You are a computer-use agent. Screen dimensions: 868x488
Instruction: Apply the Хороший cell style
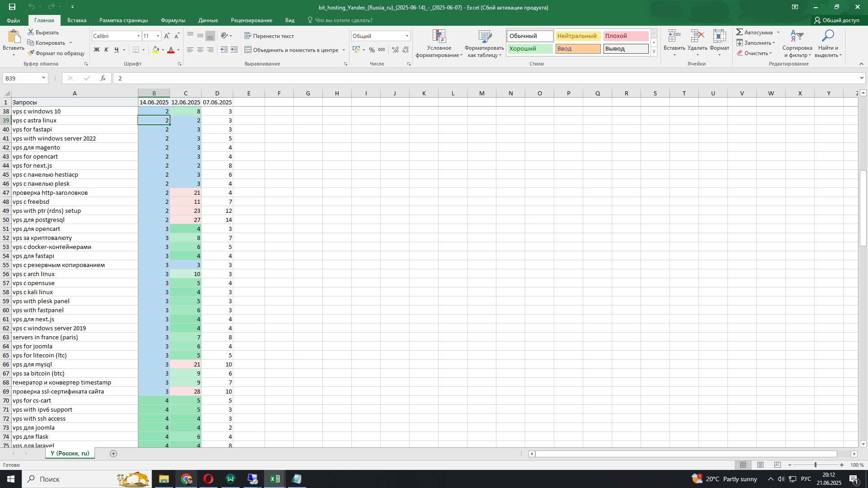click(530, 48)
